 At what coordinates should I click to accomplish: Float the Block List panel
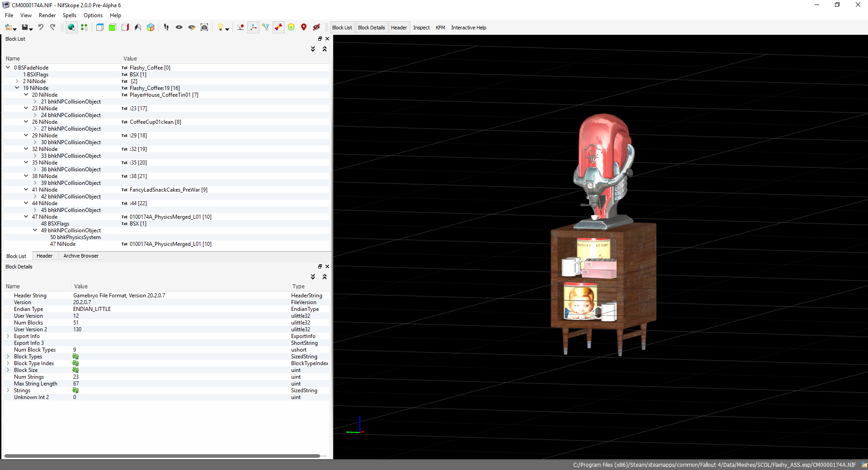pyautogui.click(x=320, y=39)
